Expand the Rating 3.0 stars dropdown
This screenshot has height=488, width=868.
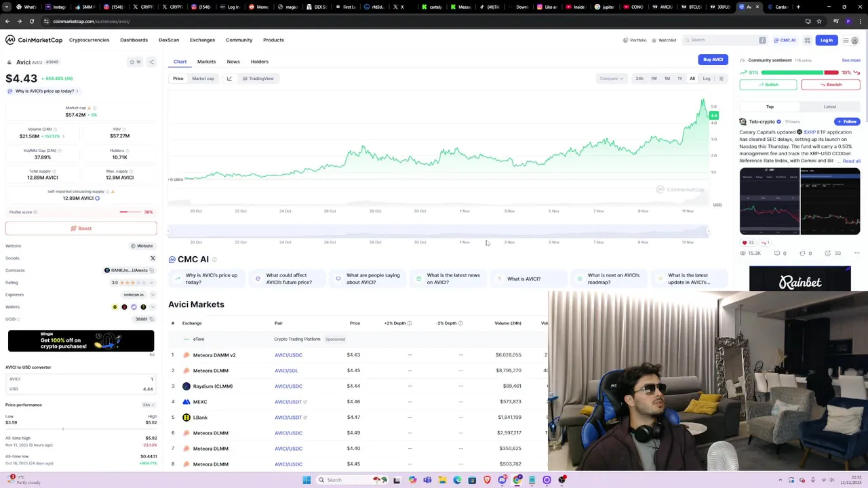pos(152,283)
